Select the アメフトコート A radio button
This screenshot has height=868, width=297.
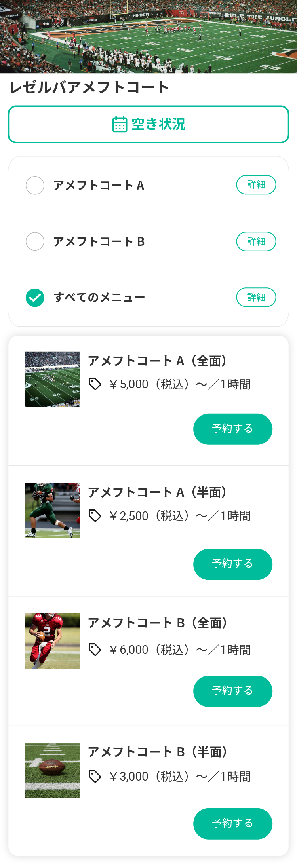[x=35, y=185]
